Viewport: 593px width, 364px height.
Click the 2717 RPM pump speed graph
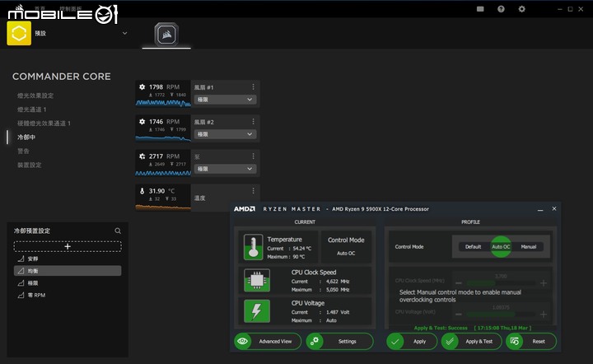point(163,173)
